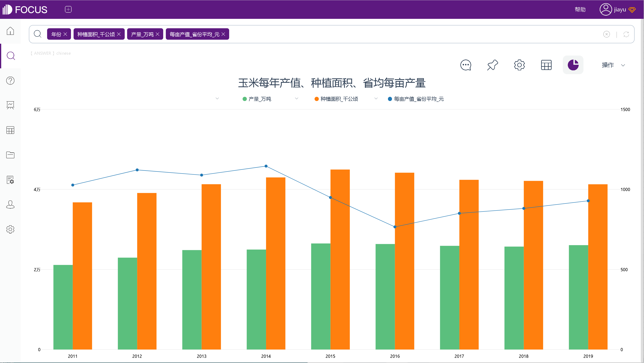This screenshot has width=644, height=363.
Task: Open the pinboard presentation sidebar icon
Action: (10, 105)
